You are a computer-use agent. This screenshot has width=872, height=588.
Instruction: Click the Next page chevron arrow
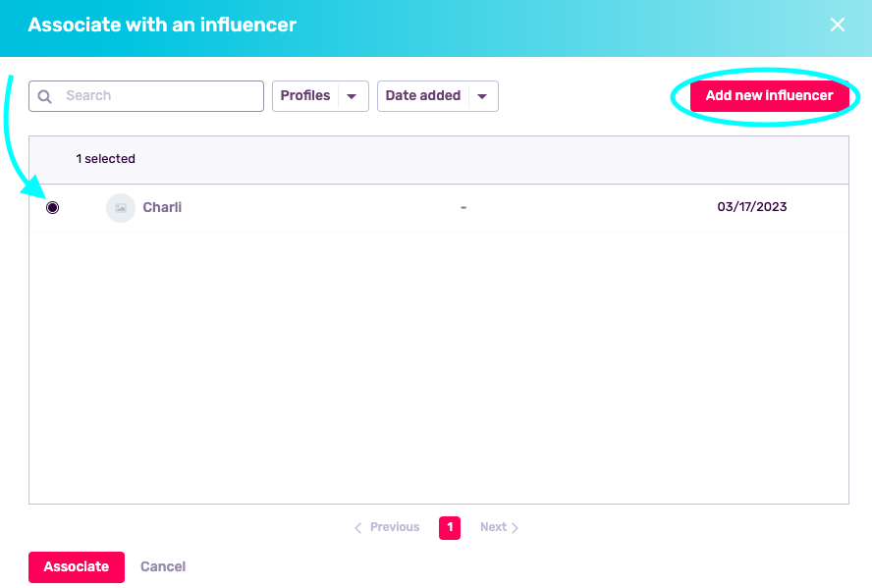coord(515,527)
